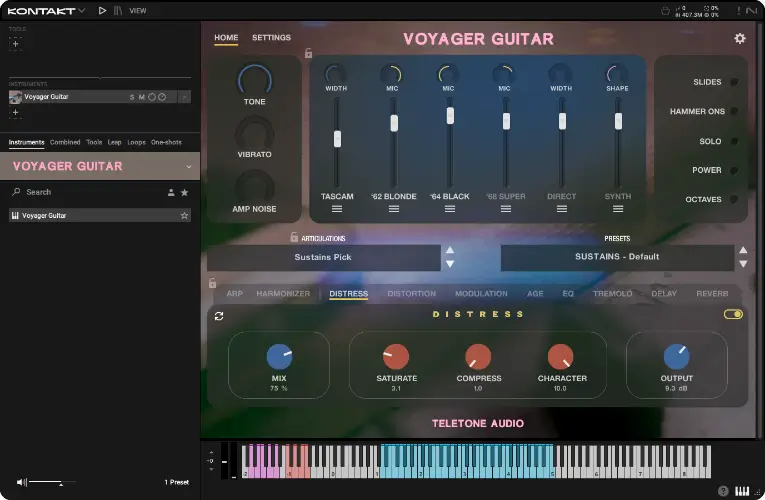Toggle the SOLO switch
The width and height of the screenshot is (765, 500).
click(x=734, y=141)
